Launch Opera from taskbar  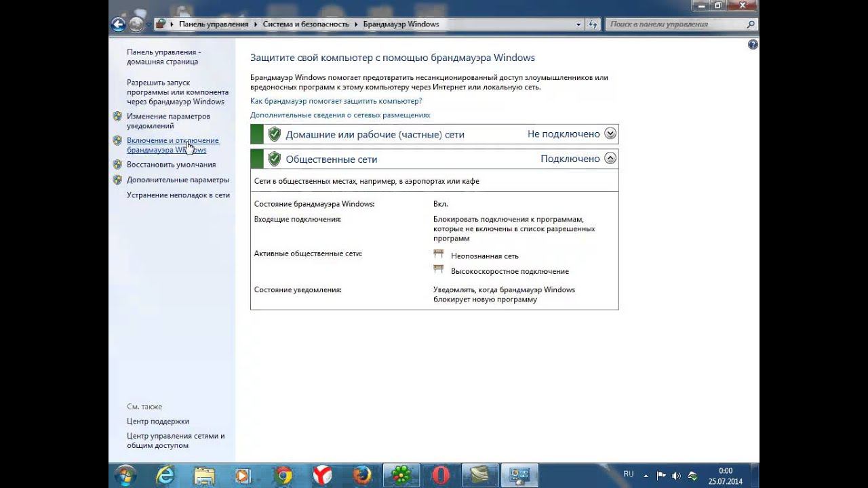(x=441, y=475)
